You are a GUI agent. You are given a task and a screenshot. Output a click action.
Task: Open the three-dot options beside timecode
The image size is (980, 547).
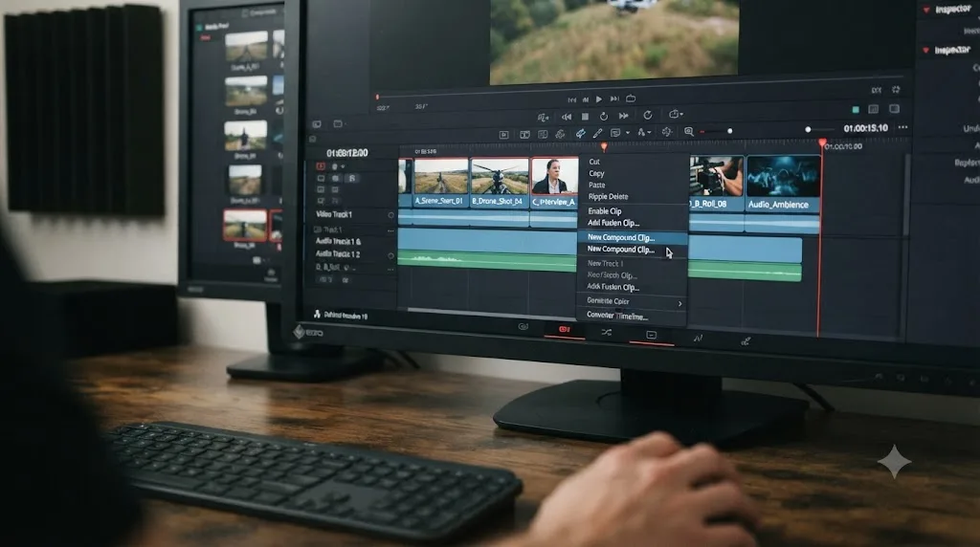(x=902, y=127)
